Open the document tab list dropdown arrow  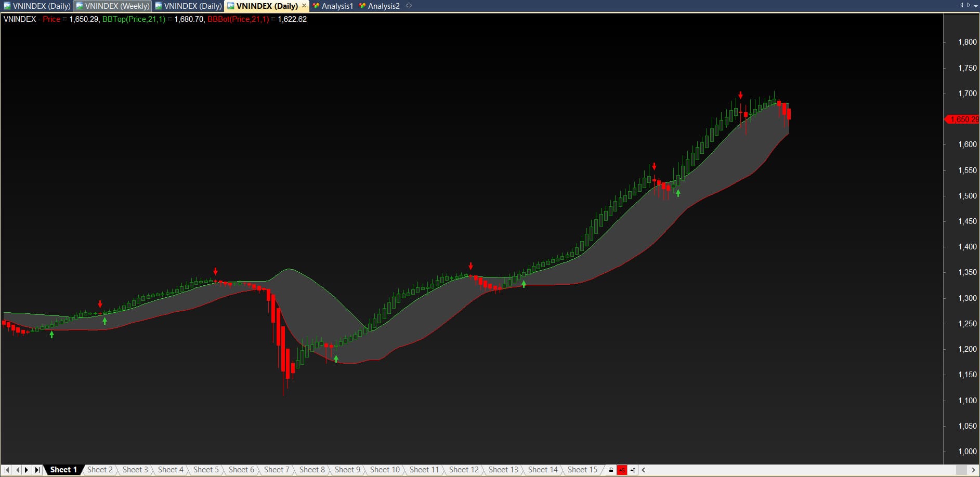(x=975, y=5)
